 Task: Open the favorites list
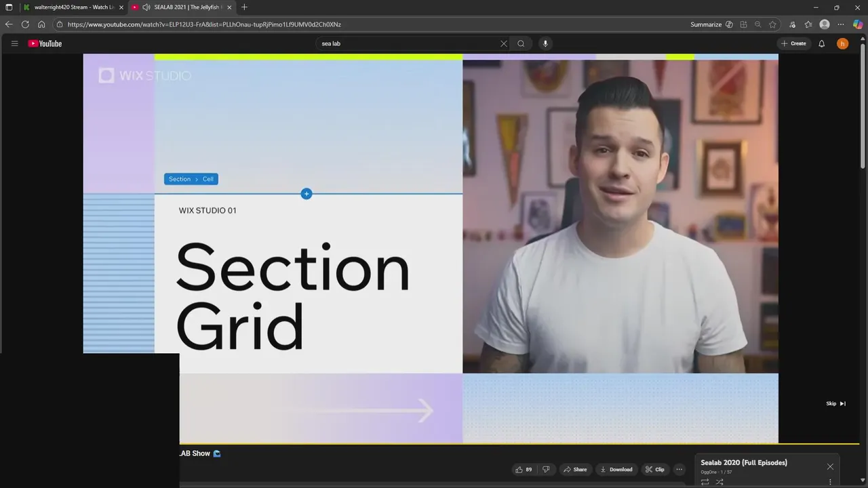808,24
